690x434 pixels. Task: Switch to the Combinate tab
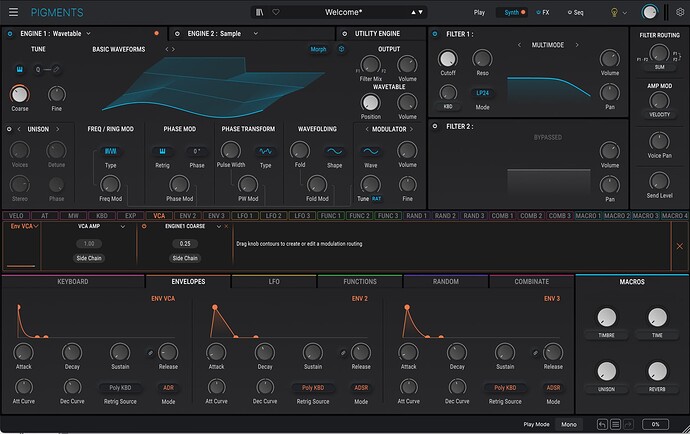click(531, 282)
